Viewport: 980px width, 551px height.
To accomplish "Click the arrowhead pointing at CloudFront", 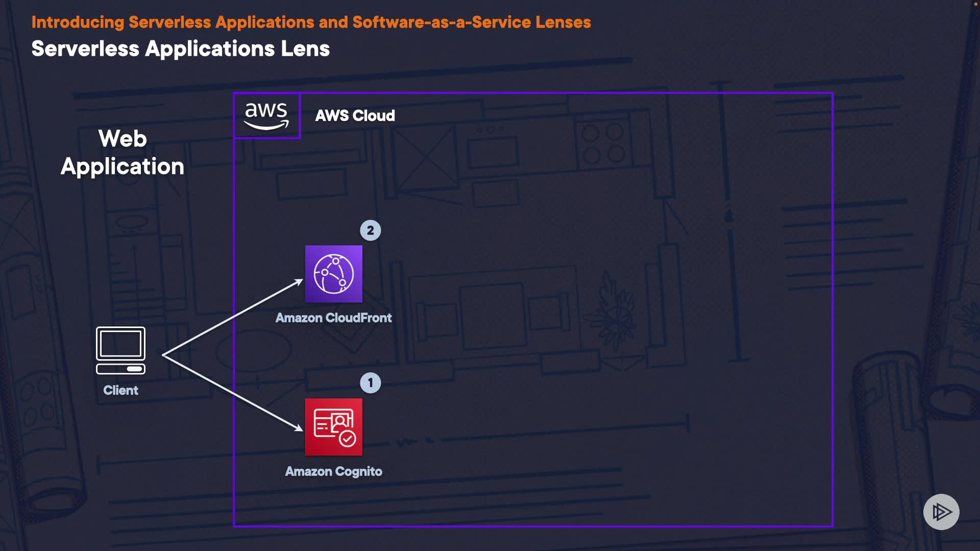I will [299, 282].
